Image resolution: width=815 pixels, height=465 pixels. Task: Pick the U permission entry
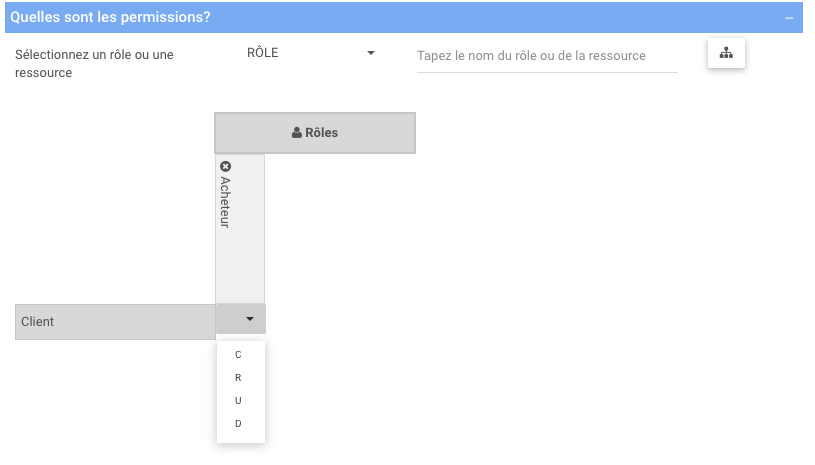(238, 401)
